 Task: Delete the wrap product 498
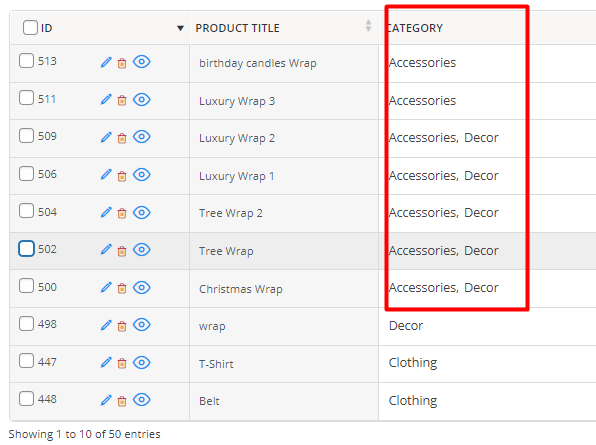click(122, 326)
